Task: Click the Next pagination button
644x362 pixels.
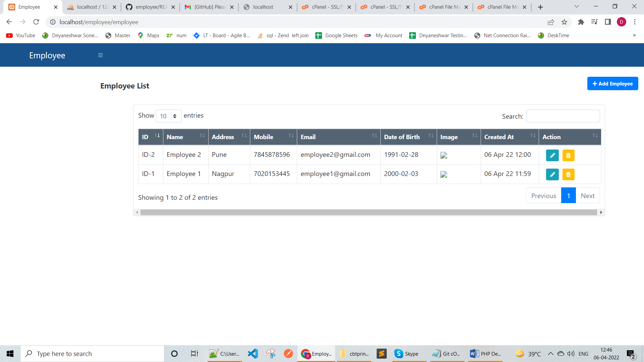Action: (x=588, y=196)
